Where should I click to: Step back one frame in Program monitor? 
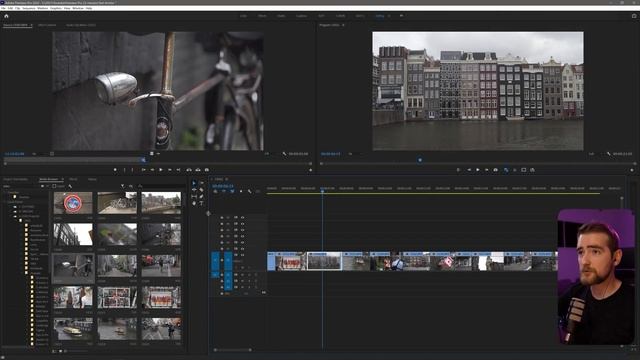[469, 170]
